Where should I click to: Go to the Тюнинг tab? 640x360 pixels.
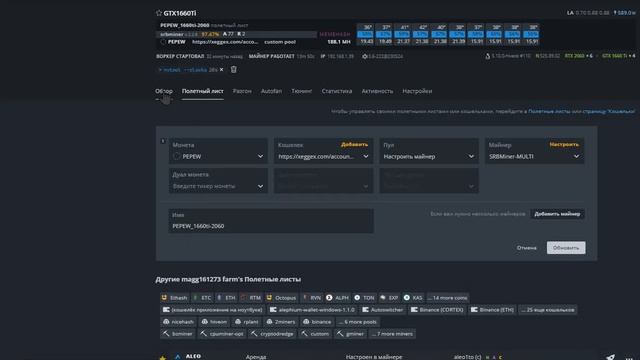pyautogui.click(x=302, y=91)
